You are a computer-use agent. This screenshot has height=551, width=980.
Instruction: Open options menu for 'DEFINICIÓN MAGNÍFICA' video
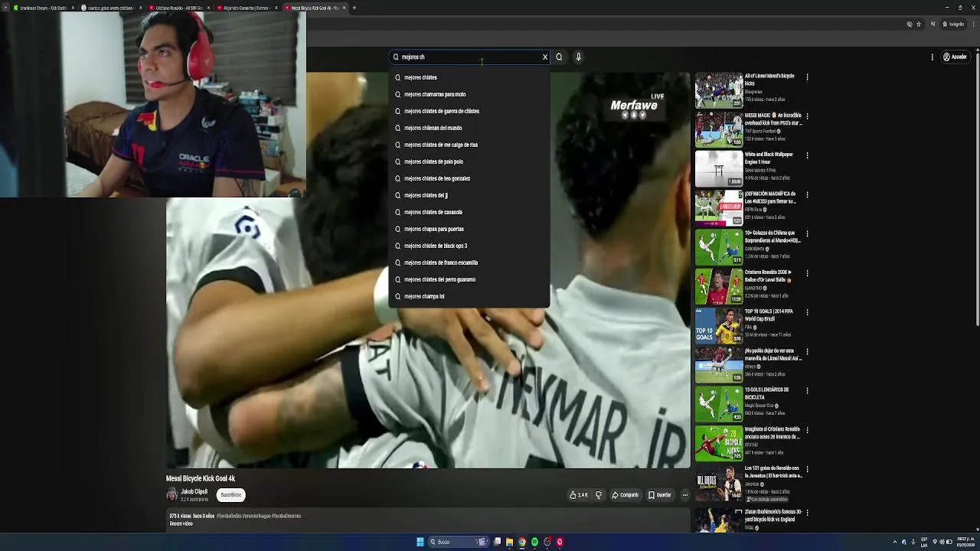[x=807, y=194]
